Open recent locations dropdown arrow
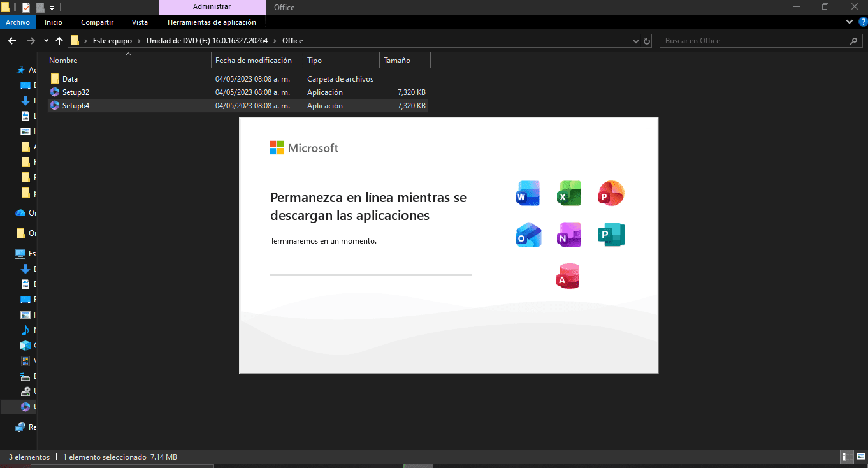Viewport: 868px width, 468px height. coord(46,41)
